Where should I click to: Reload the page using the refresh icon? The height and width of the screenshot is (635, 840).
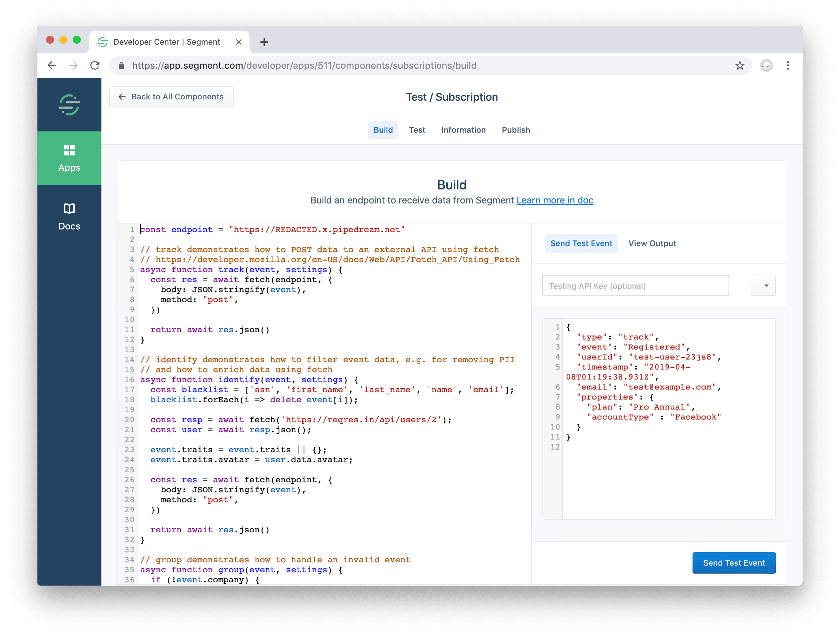click(x=95, y=65)
